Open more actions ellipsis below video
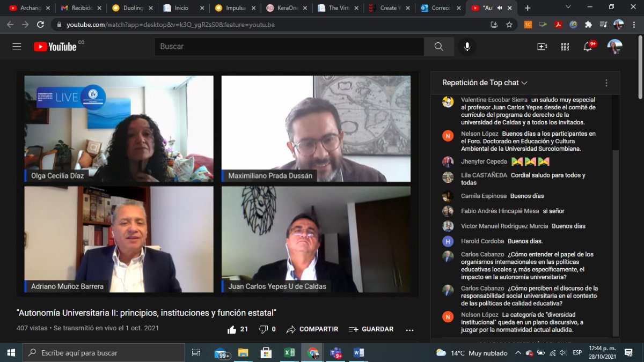The width and height of the screenshot is (644, 362). [x=409, y=330]
